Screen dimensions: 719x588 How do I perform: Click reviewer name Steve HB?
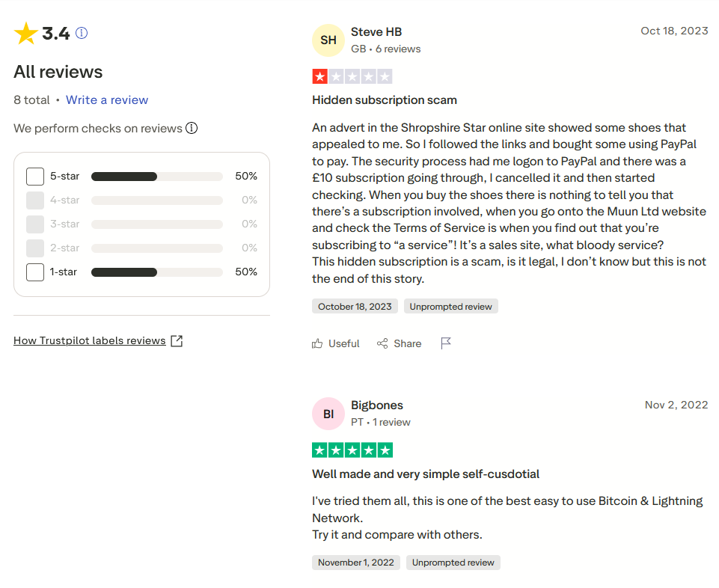click(x=376, y=32)
